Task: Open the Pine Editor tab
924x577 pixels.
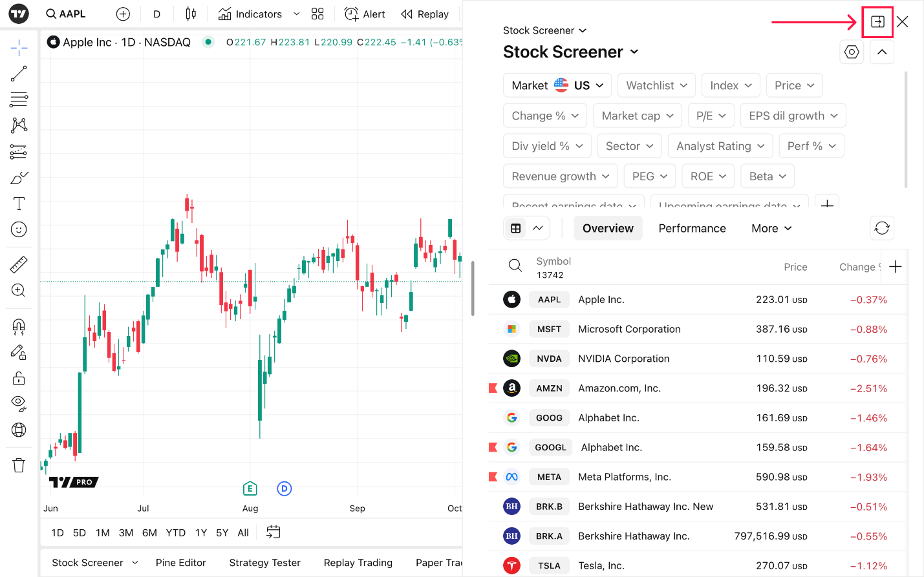Action: click(180, 563)
